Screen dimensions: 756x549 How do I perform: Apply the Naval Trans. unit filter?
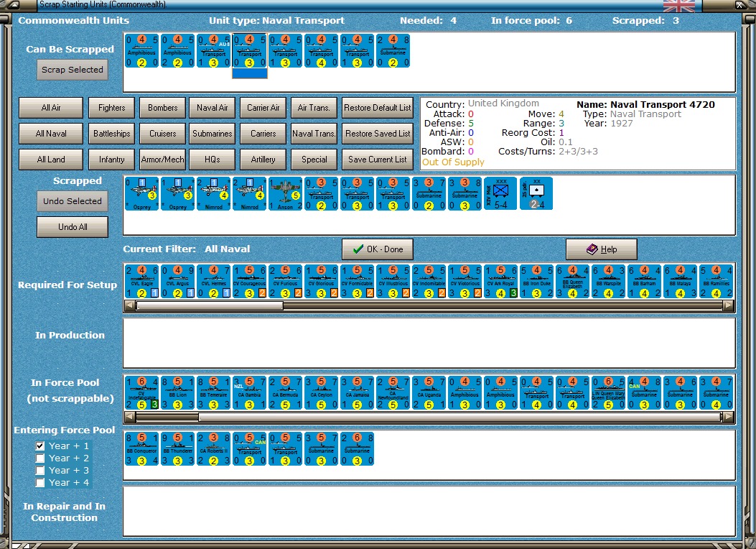[x=314, y=134]
